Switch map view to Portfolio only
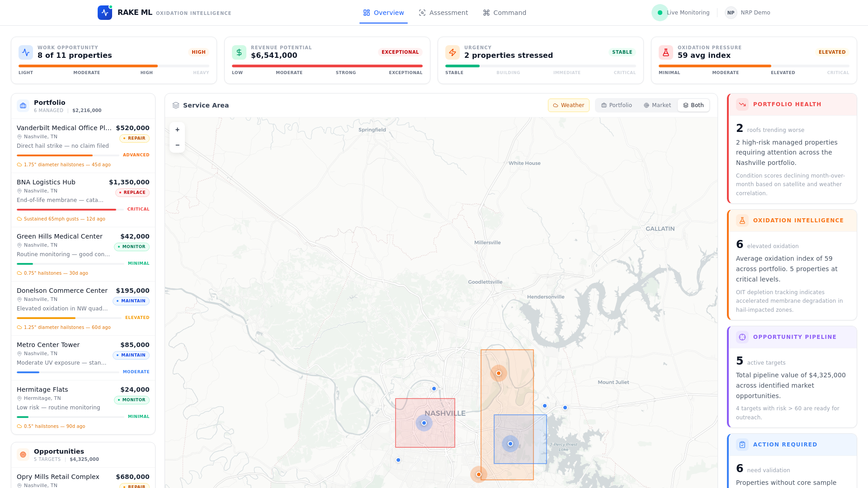This screenshot has height=488, width=868. (x=616, y=105)
